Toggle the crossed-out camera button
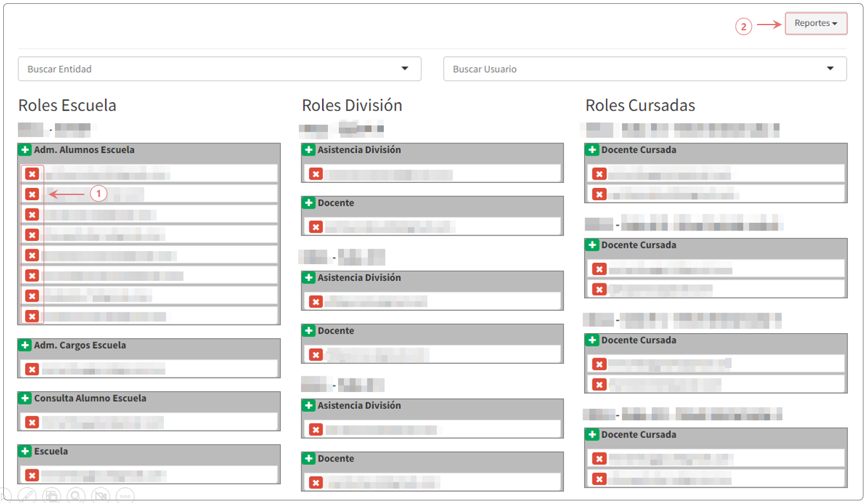Image resolution: width=868 pixels, height=503 pixels. (101, 496)
